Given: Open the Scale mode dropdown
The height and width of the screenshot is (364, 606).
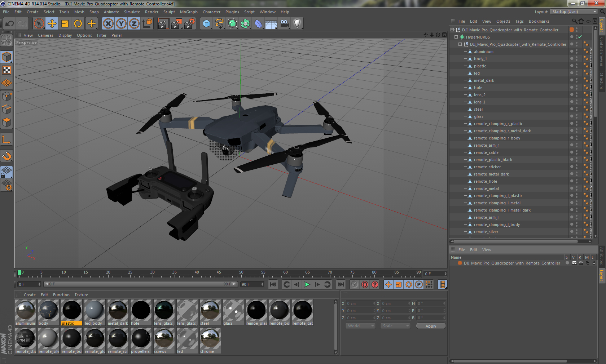Looking at the screenshot, I should 395,326.
